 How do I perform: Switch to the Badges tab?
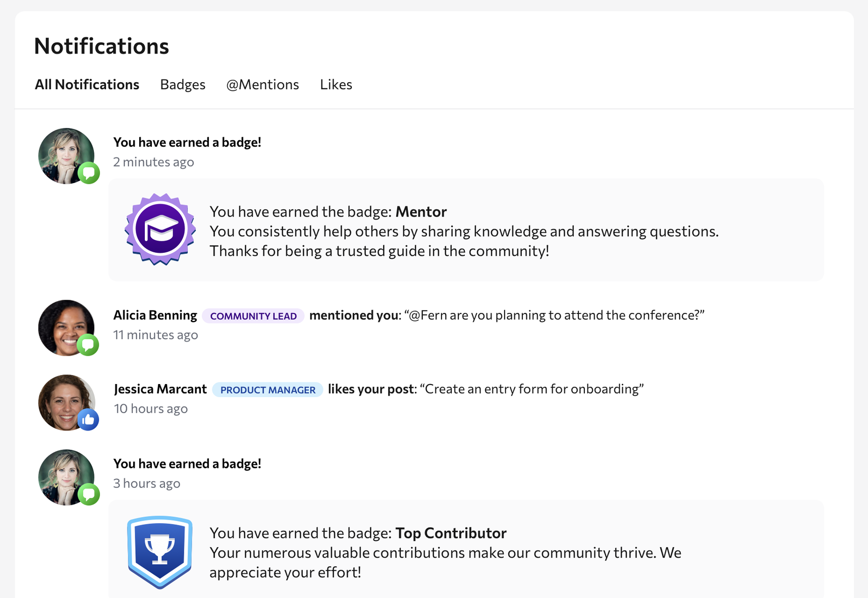[183, 84]
